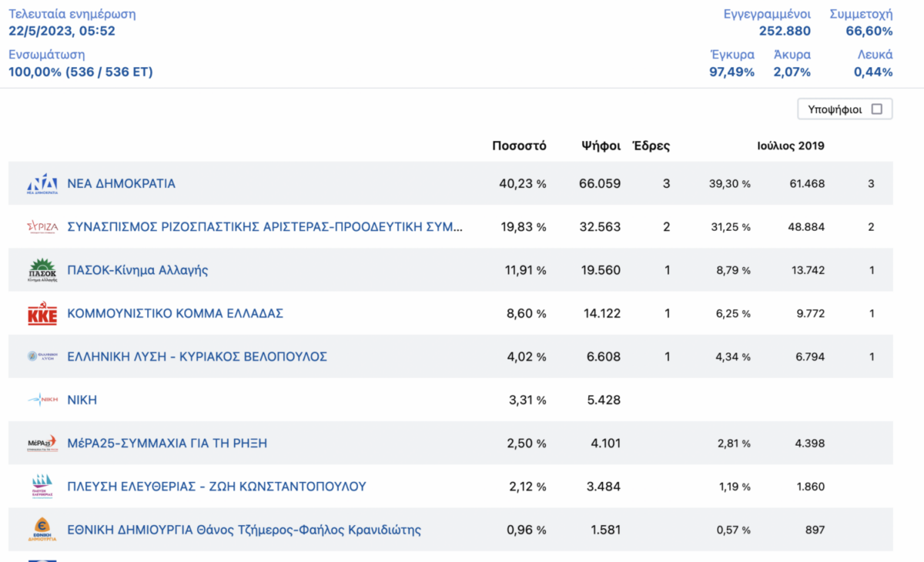Click the Συμμετοχή value 66,60%
The width and height of the screenshot is (924, 562).
[x=869, y=31]
